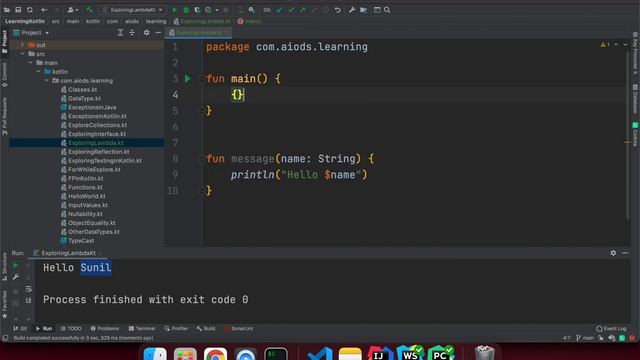This screenshot has height=360, width=640.
Task: Toggle soft-wrap in Run console
Action: click(29, 289)
